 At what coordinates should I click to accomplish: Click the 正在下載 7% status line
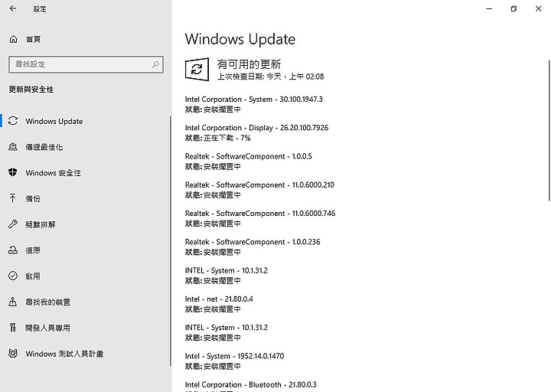[218, 138]
